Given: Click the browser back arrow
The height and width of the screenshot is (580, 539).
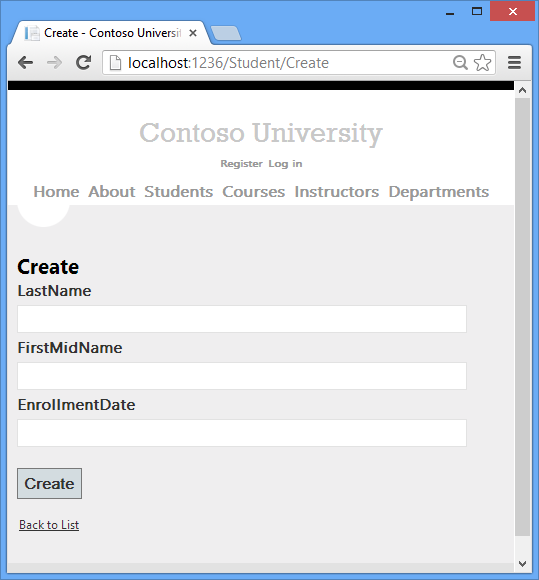Looking at the screenshot, I should click(26, 63).
